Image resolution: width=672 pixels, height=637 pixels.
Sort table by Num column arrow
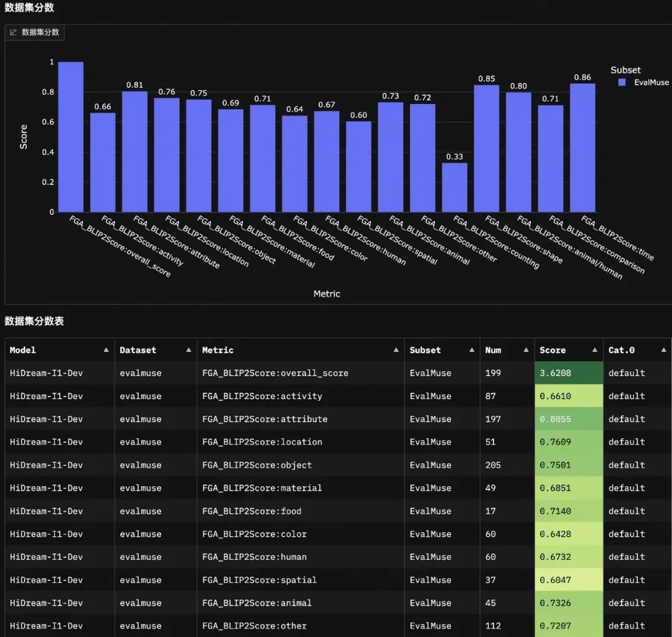tap(526, 350)
